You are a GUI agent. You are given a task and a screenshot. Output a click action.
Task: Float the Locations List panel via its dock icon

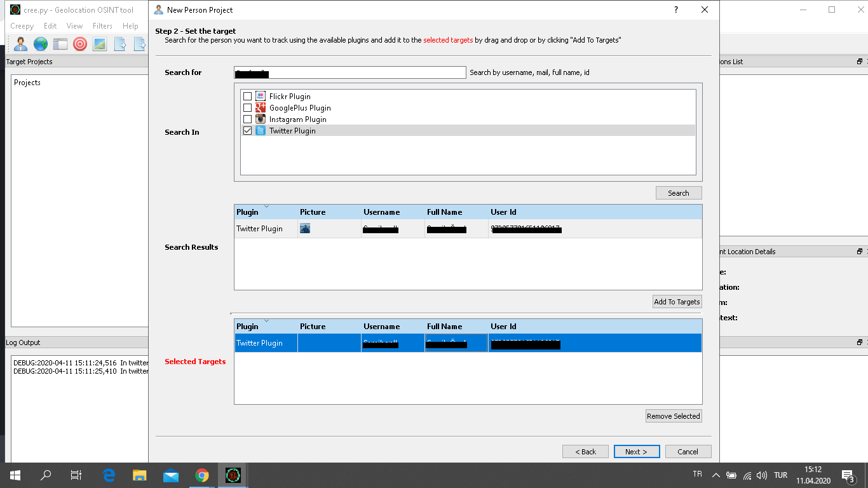[x=860, y=62]
